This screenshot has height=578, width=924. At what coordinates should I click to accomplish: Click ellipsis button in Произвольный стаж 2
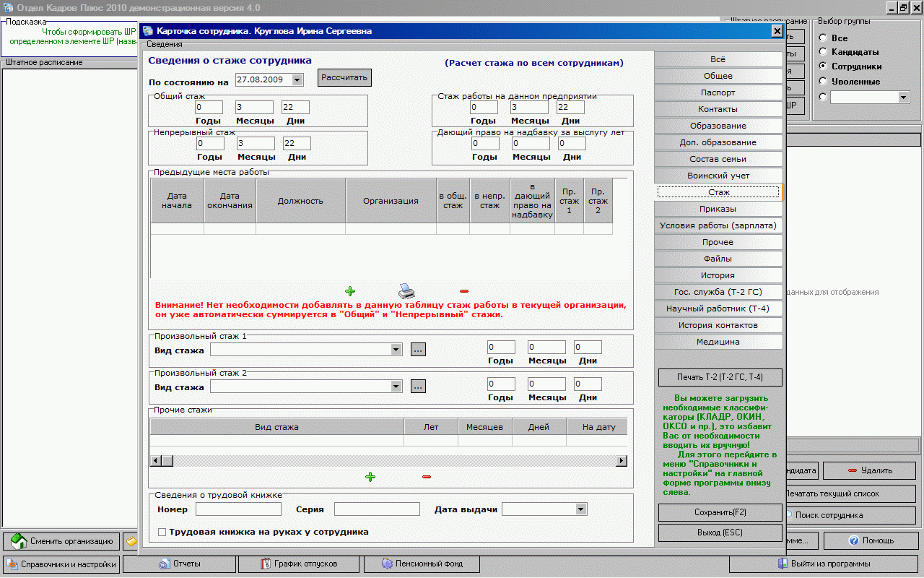click(419, 387)
